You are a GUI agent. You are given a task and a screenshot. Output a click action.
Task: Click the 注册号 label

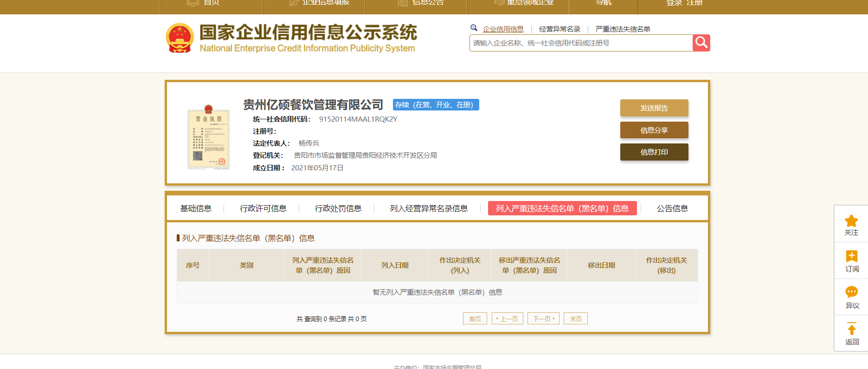264,131
